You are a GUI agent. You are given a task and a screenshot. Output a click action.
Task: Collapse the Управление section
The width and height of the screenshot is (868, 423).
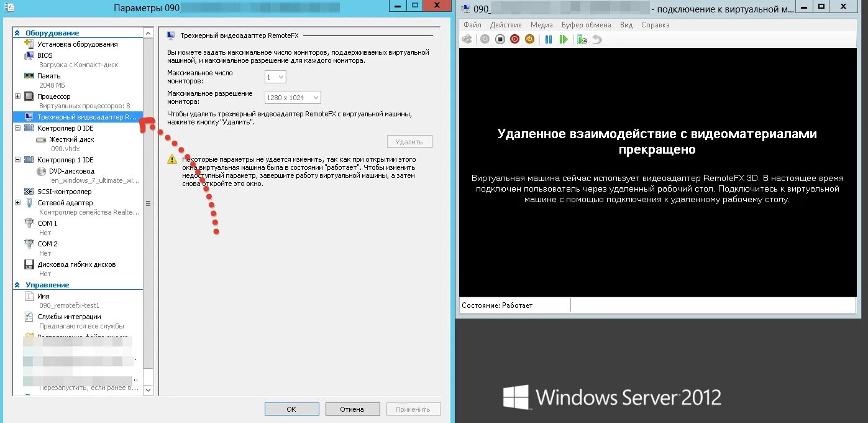pos(17,285)
